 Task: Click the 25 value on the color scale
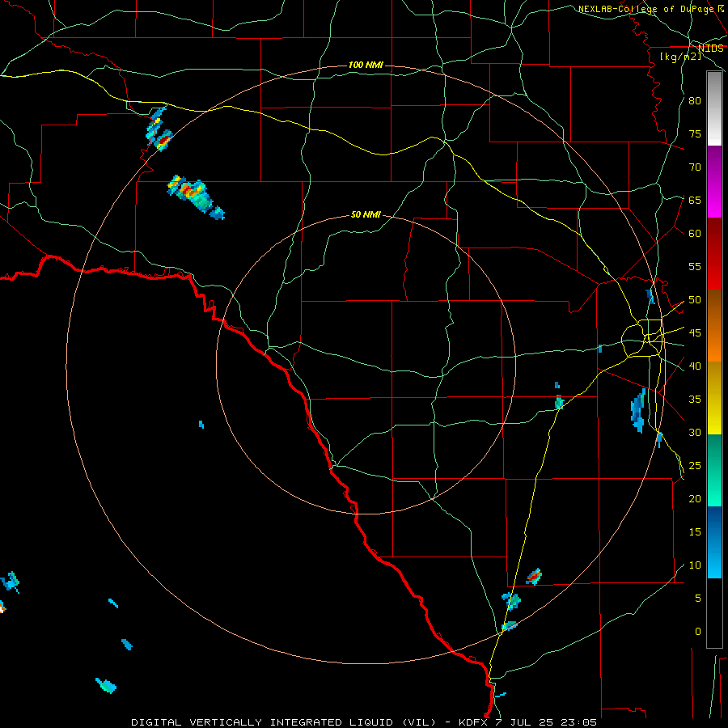click(x=695, y=466)
